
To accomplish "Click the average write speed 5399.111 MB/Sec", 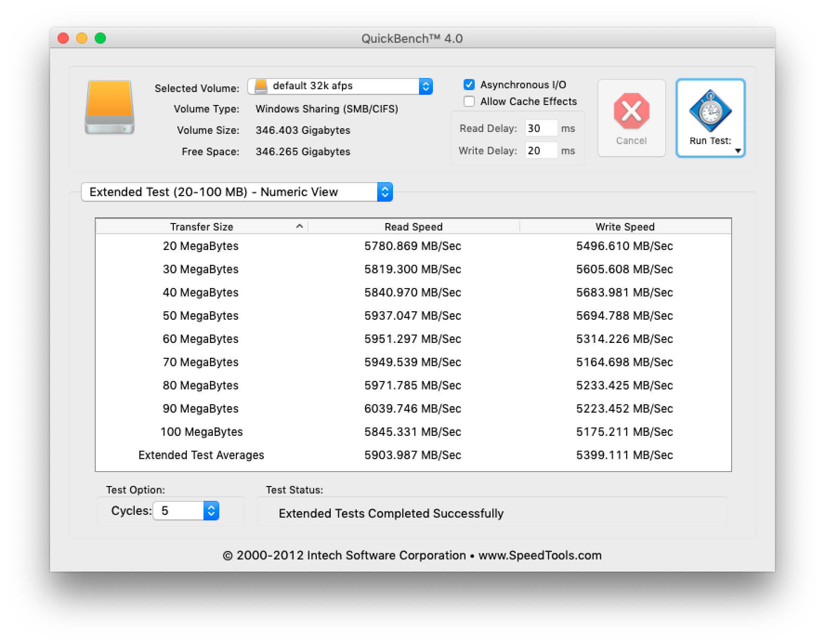I will [625, 455].
